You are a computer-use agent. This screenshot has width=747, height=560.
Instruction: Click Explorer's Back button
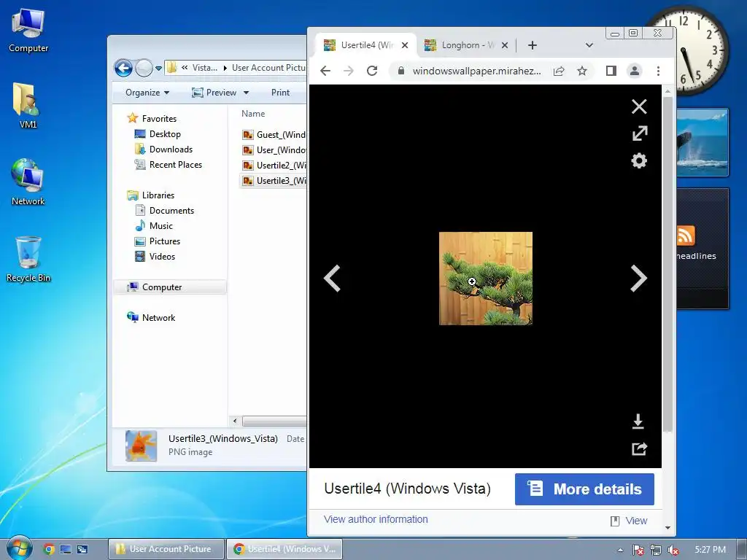(123, 68)
